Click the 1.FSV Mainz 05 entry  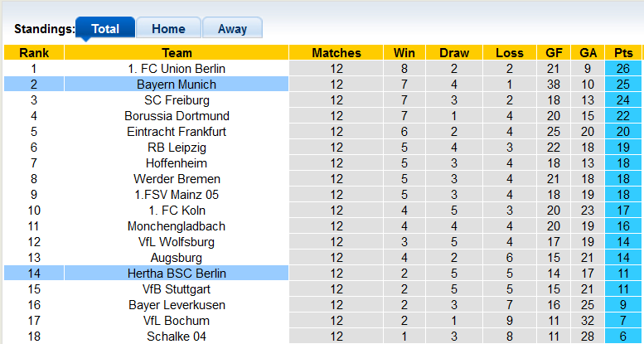click(177, 195)
